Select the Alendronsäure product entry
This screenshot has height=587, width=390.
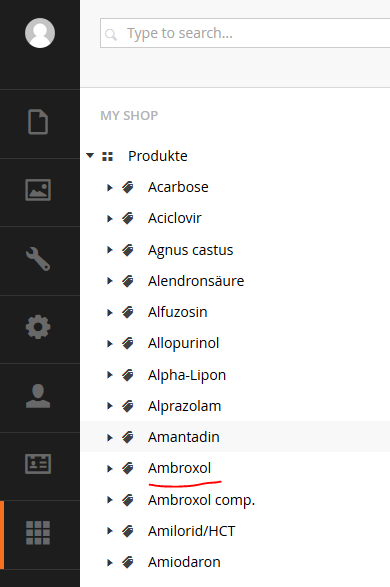196,281
